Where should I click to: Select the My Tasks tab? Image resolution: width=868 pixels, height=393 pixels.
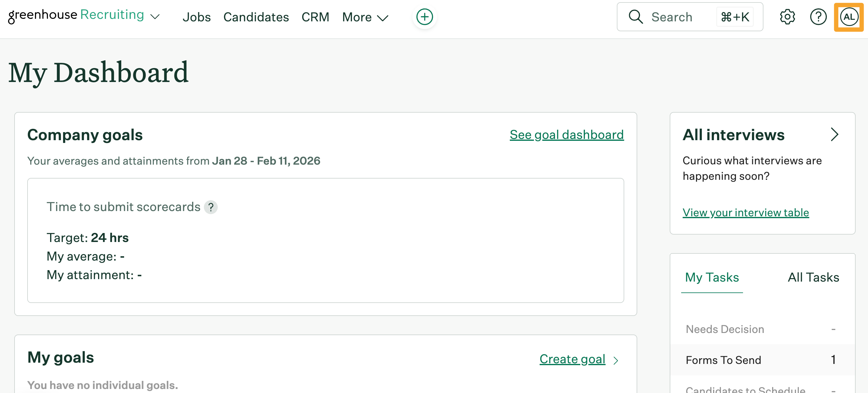pos(712,277)
